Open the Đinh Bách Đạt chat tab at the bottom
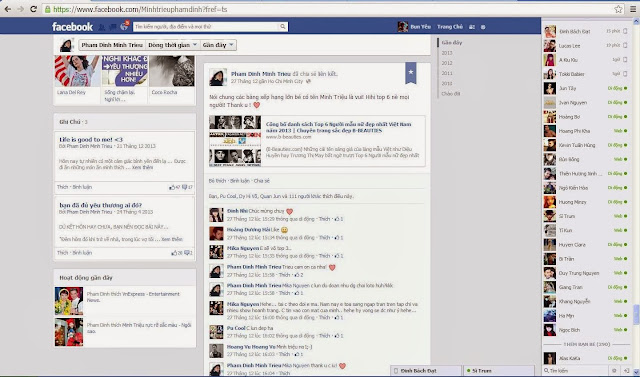640x377 pixels. click(426, 370)
